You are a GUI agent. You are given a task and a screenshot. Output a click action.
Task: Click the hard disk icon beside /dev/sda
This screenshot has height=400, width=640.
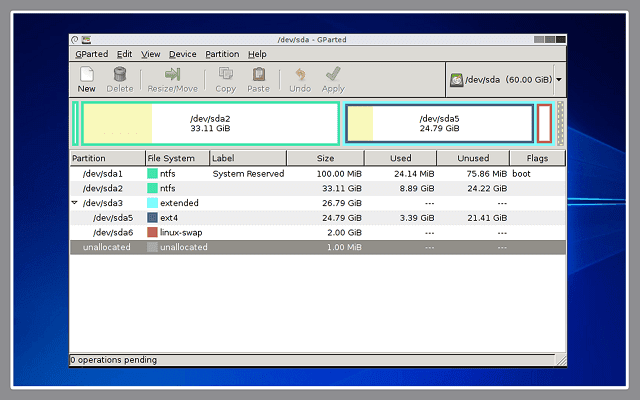tap(456, 80)
